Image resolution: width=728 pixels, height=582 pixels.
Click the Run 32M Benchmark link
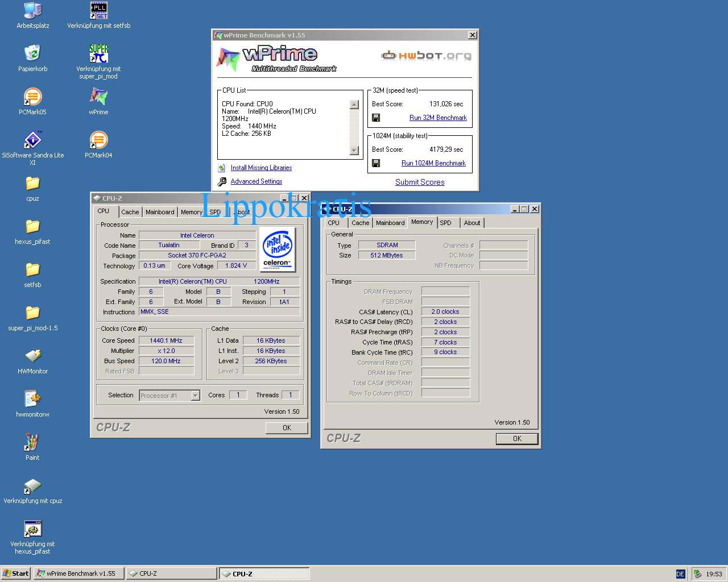click(x=438, y=118)
